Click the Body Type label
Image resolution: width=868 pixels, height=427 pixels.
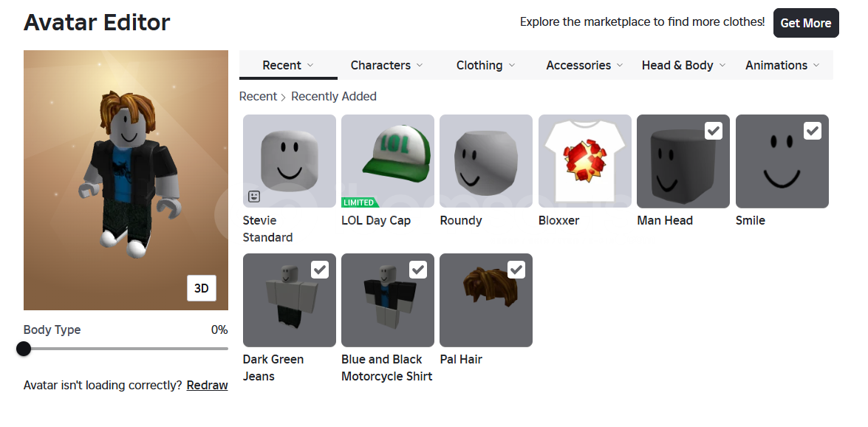[52, 330]
